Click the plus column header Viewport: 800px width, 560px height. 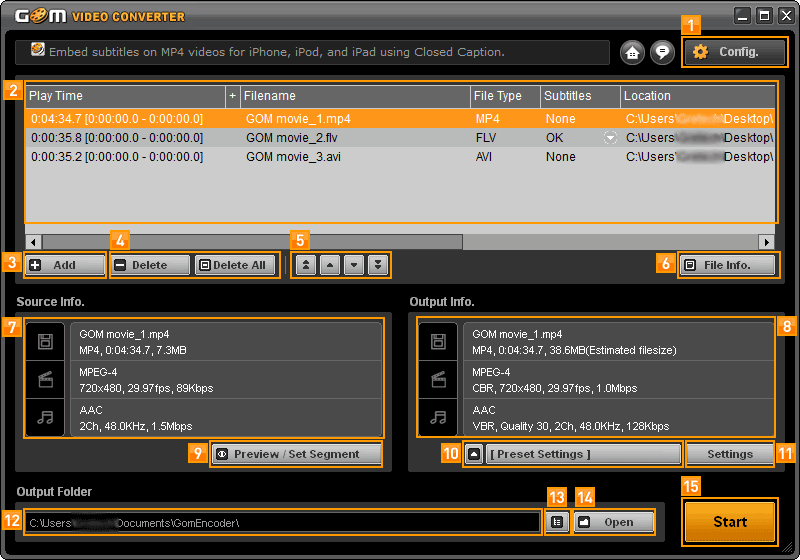tap(233, 96)
